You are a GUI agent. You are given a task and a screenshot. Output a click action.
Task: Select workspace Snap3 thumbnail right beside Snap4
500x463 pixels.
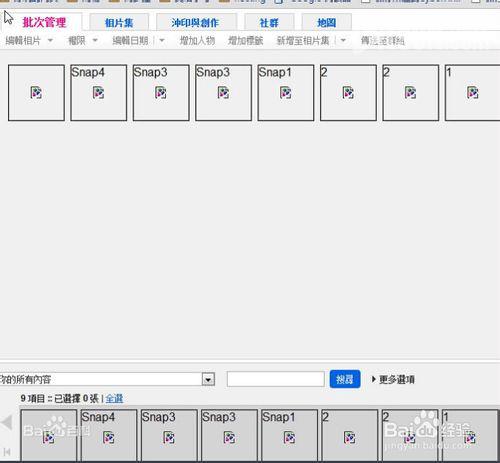[x=161, y=93]
